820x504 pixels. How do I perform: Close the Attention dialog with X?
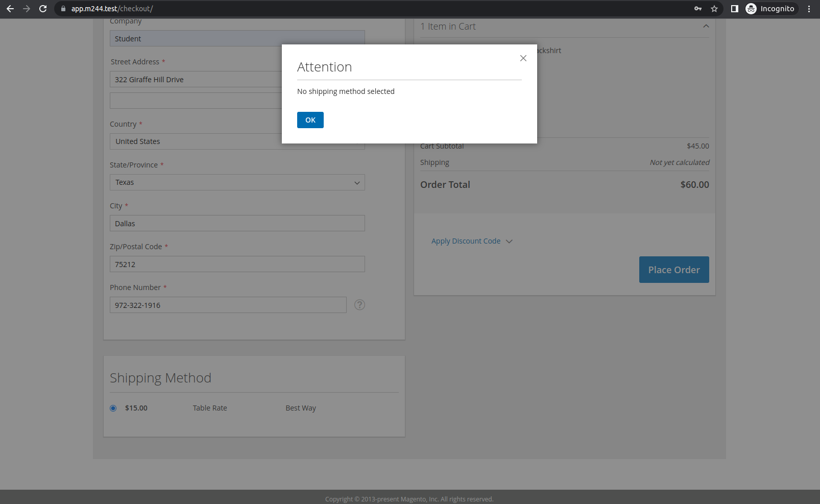coord(523,58)
